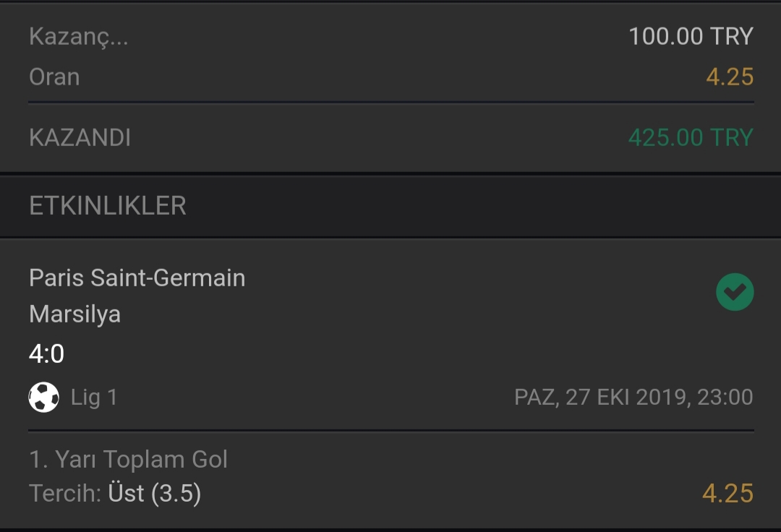Open the Lig 1 league label
Image resolution: width=781 pixels, height=532 pixels.
click(x=94, y=397)
